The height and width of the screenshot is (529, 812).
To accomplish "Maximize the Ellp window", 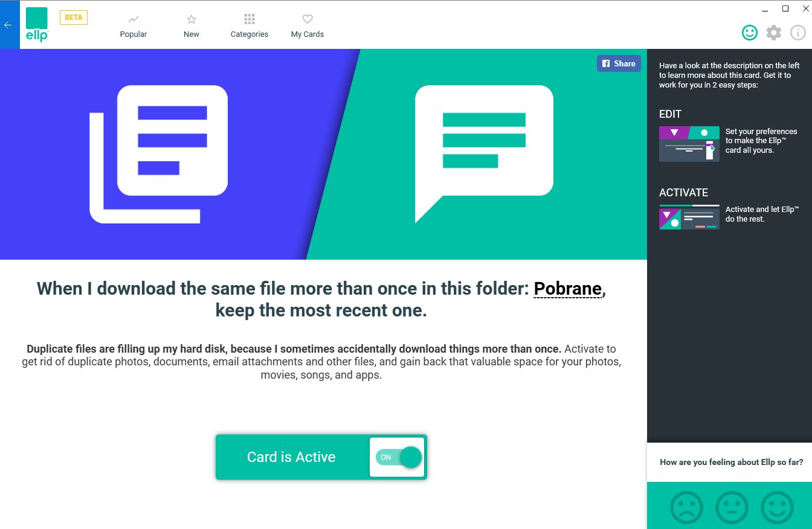I will tap(785, 8).
